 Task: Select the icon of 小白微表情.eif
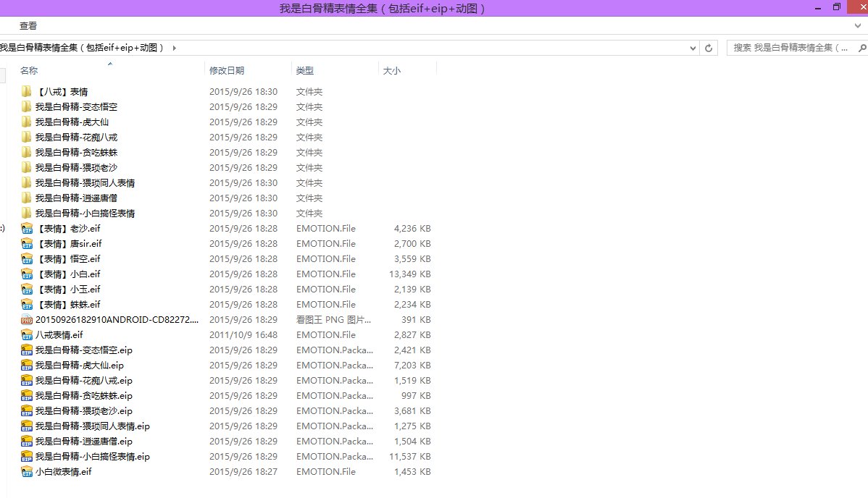click(x=27, y=472)
